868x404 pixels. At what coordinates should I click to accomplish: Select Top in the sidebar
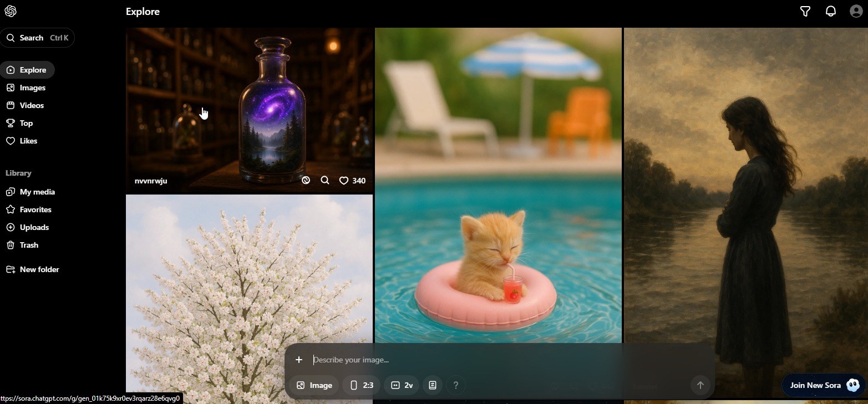tap(26, 123)
